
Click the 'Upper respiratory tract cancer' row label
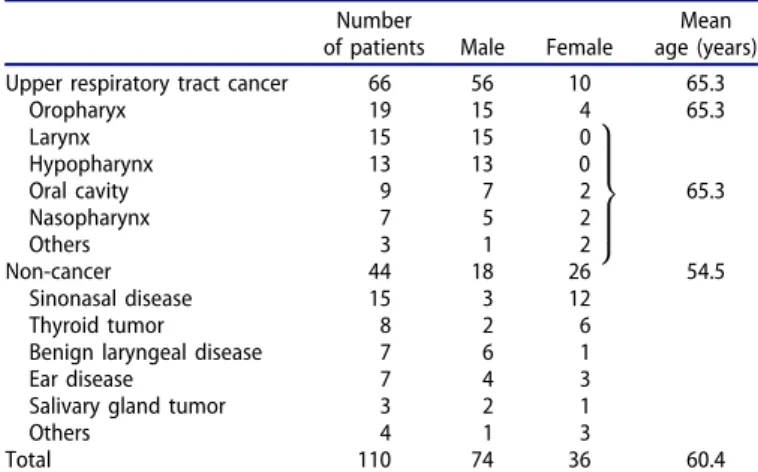146,84
